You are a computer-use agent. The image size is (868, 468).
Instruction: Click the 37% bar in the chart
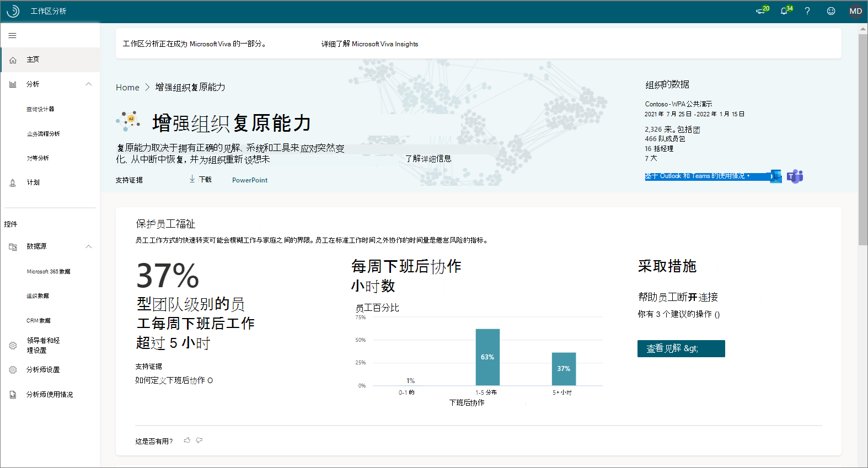pyautogui.click(x=564, y=369)
